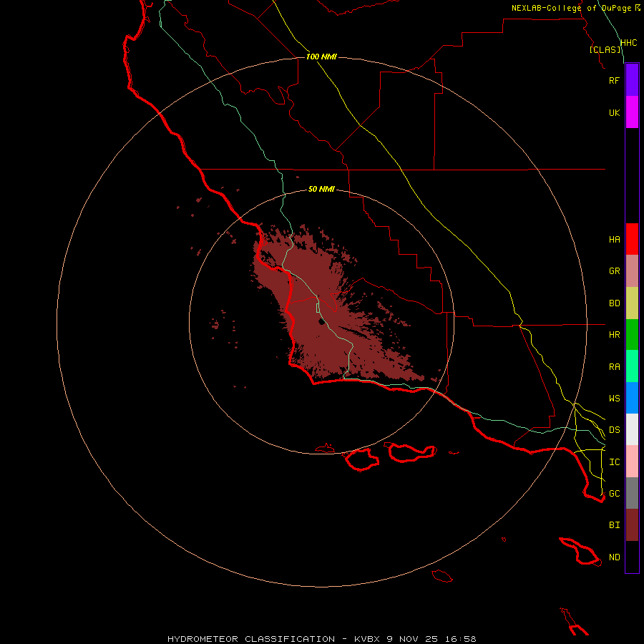Viewport: 644px width, 644px height.
Task: Click the WS legend label
Action: (614, 398)
